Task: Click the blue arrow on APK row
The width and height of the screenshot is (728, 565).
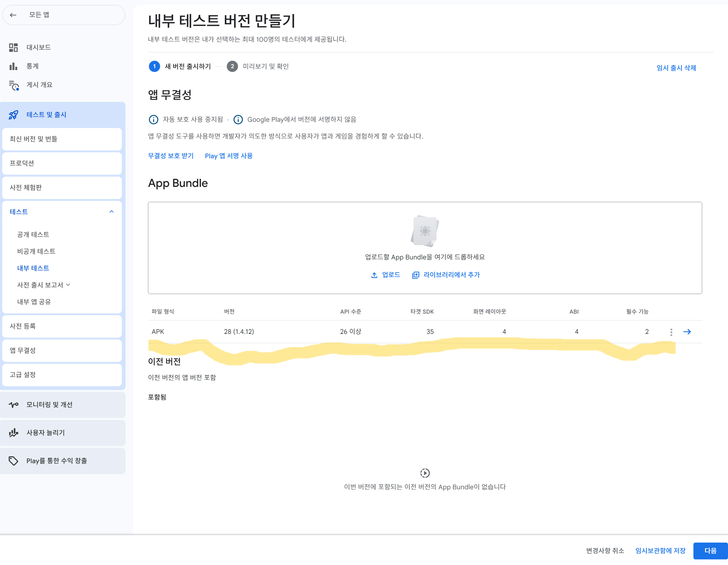Action: pyautogui.click(x=687, y=332)
